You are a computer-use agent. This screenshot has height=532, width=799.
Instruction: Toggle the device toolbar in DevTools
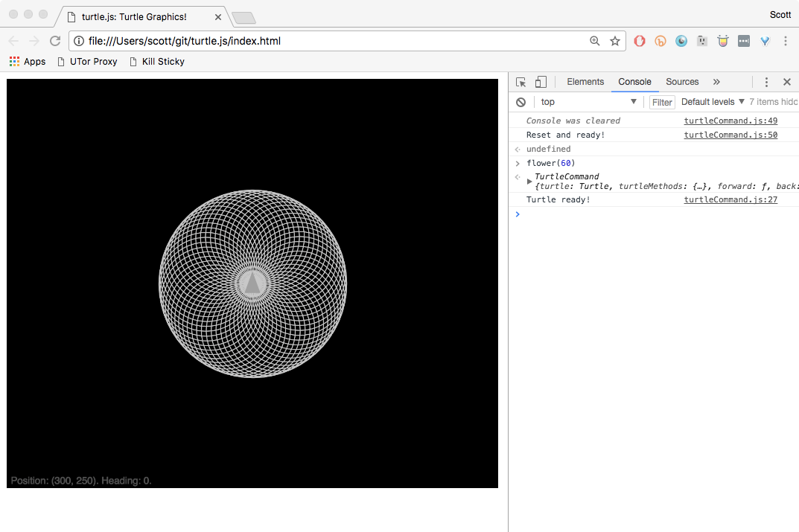[x=541, y=82]
